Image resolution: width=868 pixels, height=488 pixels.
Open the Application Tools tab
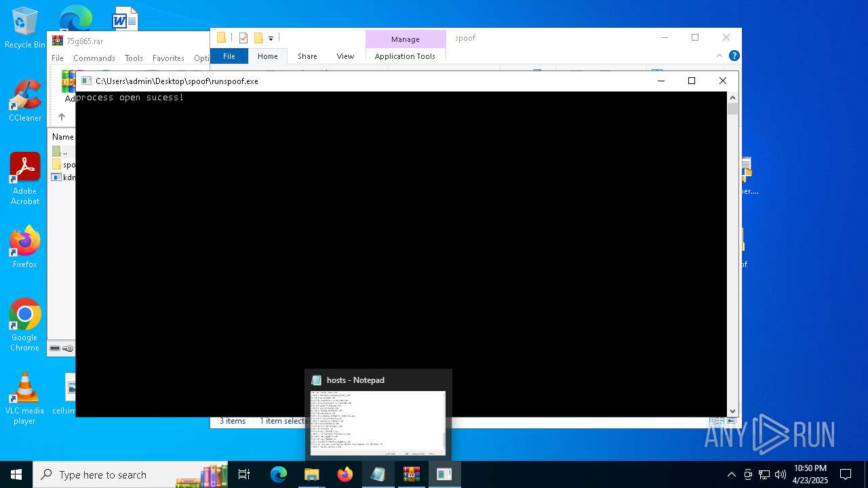[405, 56]
